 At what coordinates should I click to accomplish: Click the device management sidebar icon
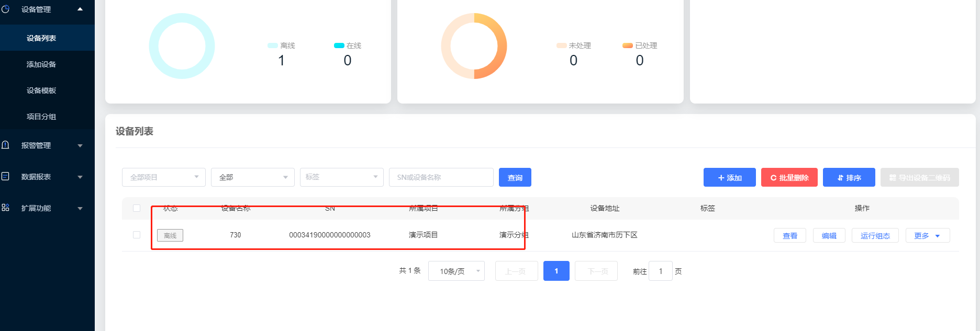(5, 9)
